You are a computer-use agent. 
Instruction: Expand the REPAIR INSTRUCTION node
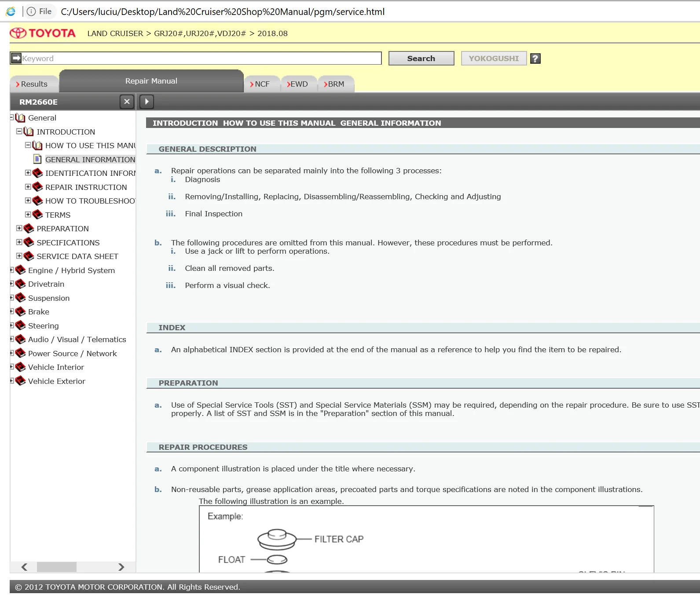(x=28, y=187)
